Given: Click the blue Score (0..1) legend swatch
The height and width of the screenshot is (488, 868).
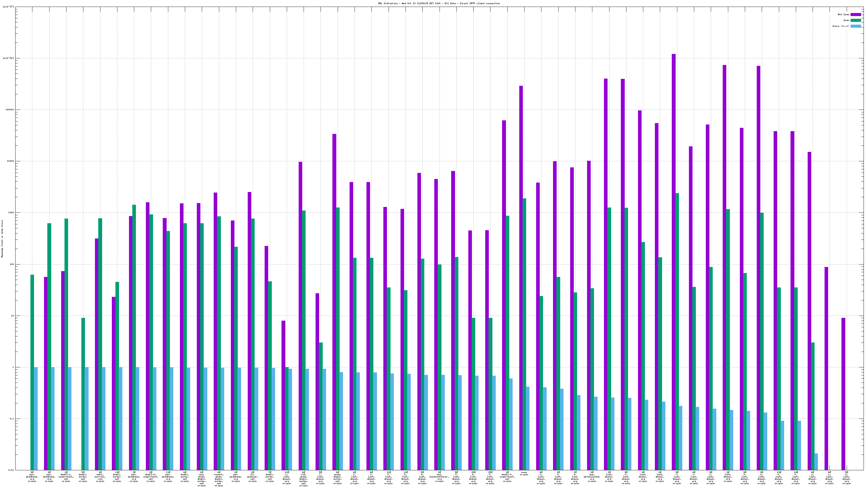Looking at the screenshot, I should (856, 26).
